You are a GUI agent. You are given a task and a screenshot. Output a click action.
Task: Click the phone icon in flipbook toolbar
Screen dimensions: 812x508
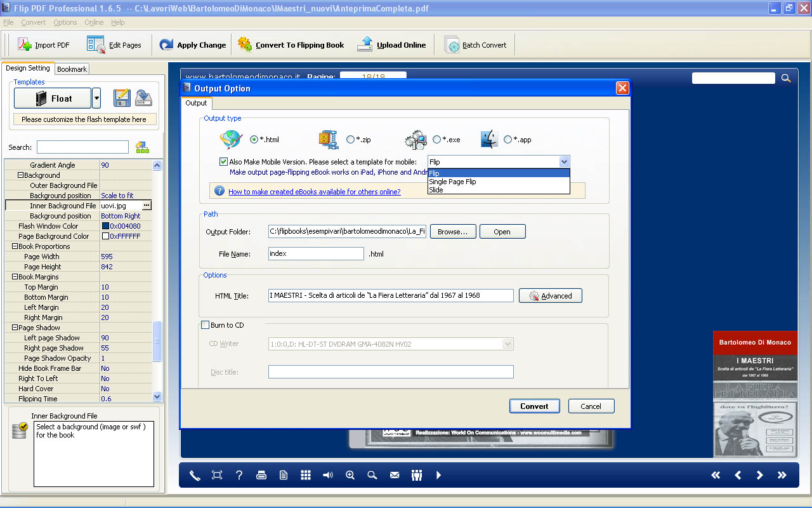tap(195, 475)
